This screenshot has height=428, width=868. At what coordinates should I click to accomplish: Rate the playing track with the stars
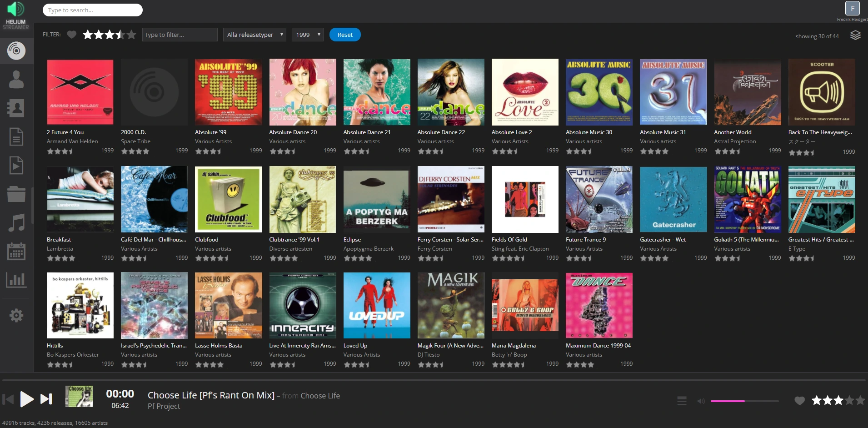tap(838, 400)
